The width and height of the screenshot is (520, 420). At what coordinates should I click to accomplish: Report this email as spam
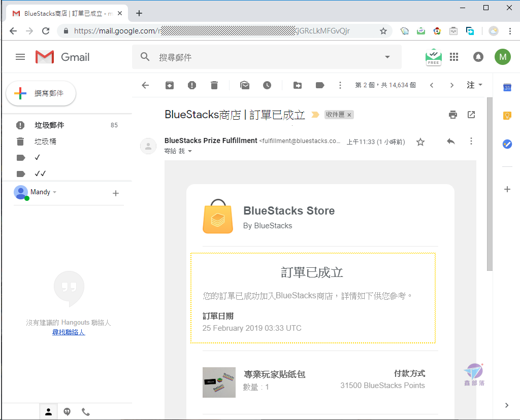point(191,85)
